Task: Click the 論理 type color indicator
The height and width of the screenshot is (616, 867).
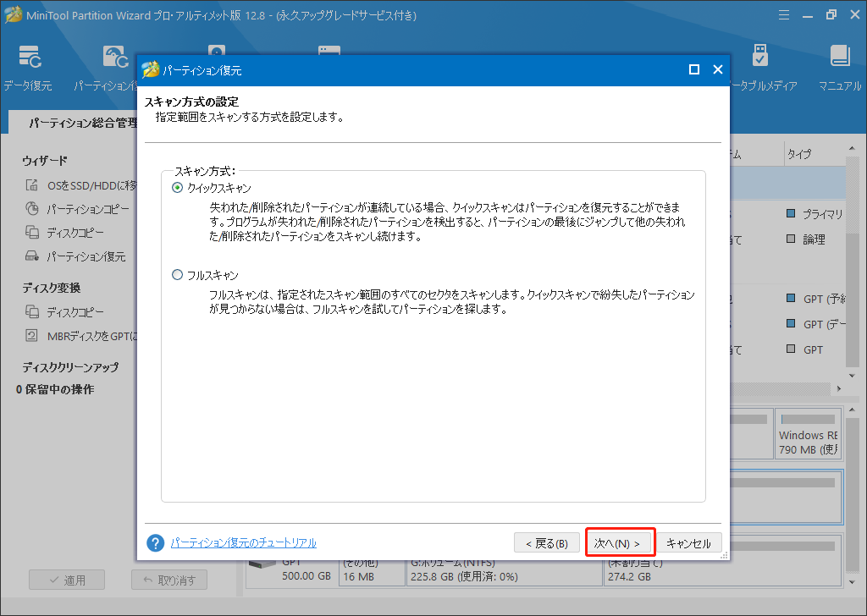Action: pyautogui.click(x=791, y=239)
